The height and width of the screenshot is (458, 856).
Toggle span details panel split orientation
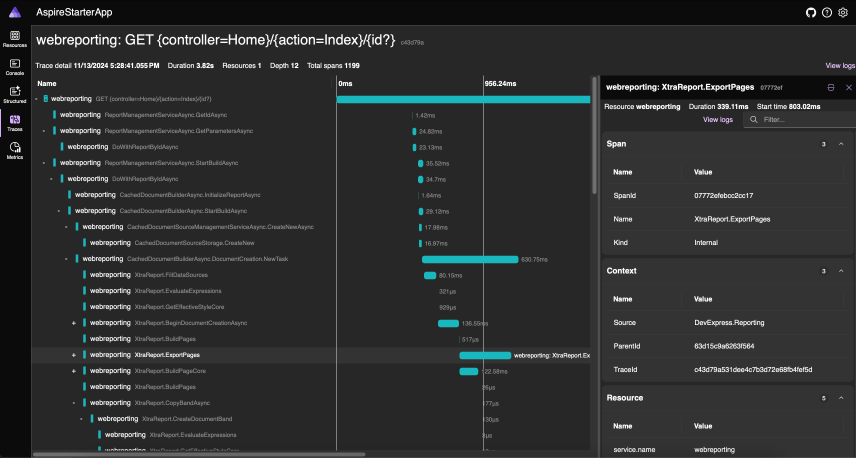[x=831, y=88]
